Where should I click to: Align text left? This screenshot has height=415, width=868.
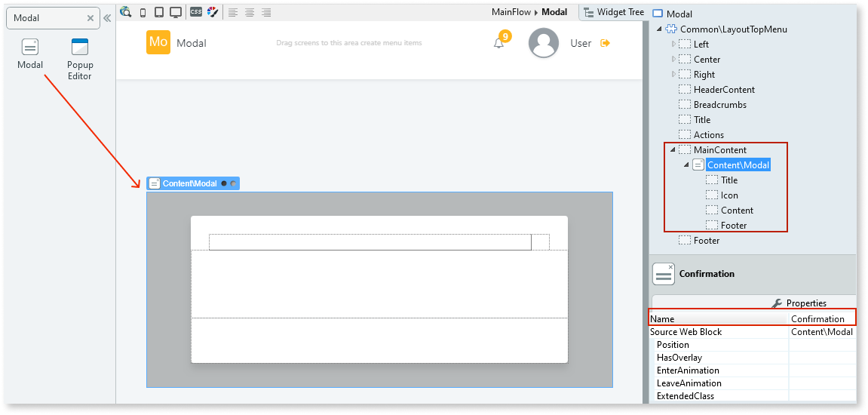(x=233, y=12)
